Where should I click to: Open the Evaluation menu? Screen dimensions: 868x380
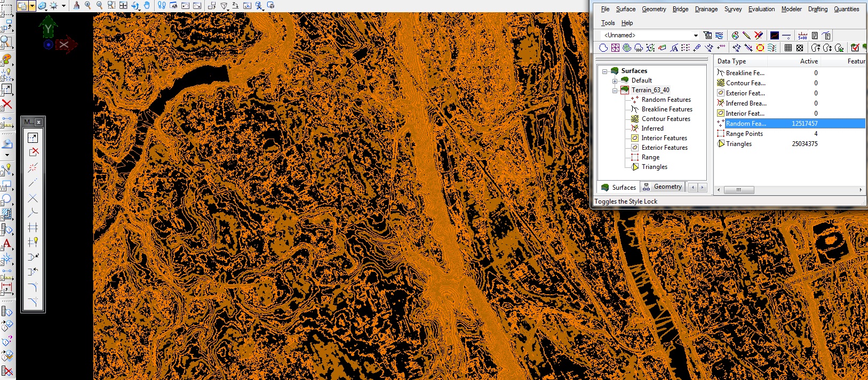pyautogui.click(x=761, y=9)
